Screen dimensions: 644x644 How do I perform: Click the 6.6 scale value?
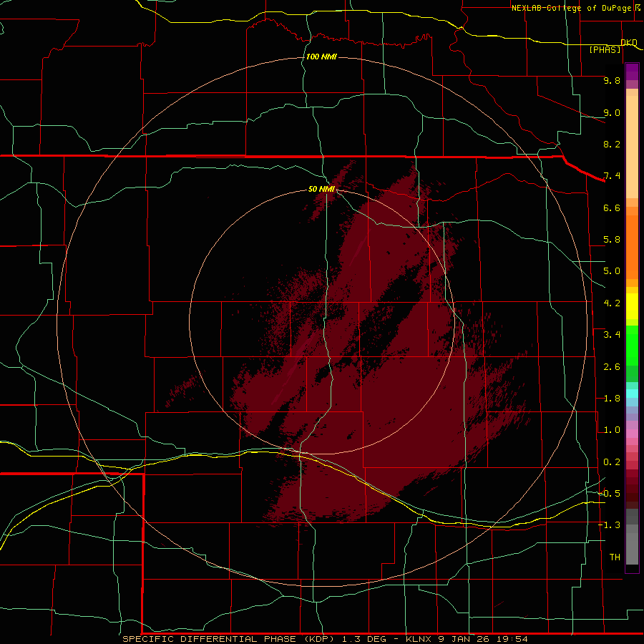(x=612, y=208)
